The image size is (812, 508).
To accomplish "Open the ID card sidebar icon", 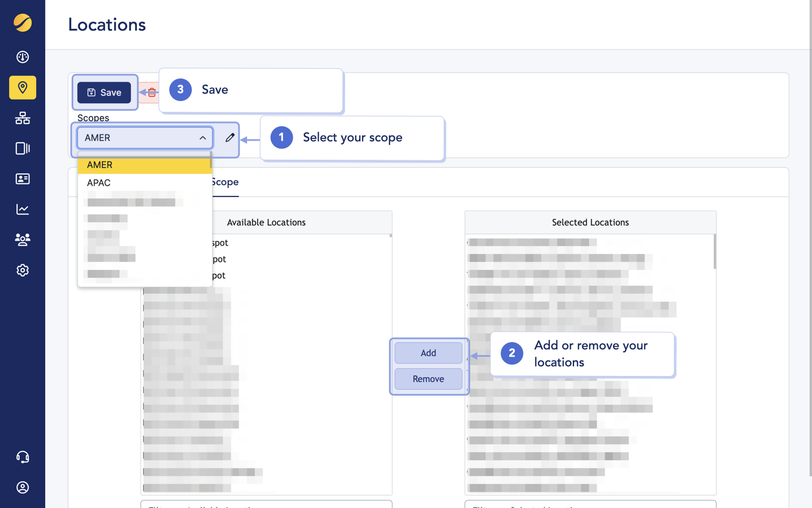I will (x=23, y=179).
